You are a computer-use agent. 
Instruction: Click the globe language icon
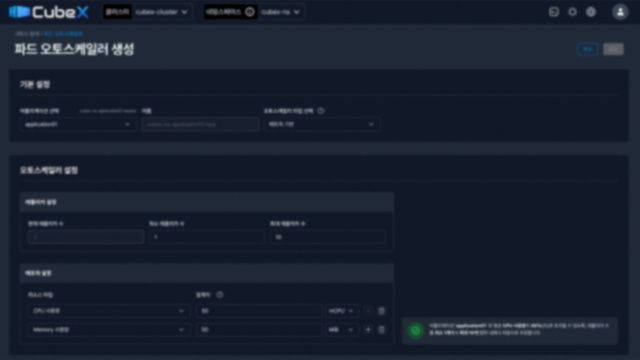591,12
